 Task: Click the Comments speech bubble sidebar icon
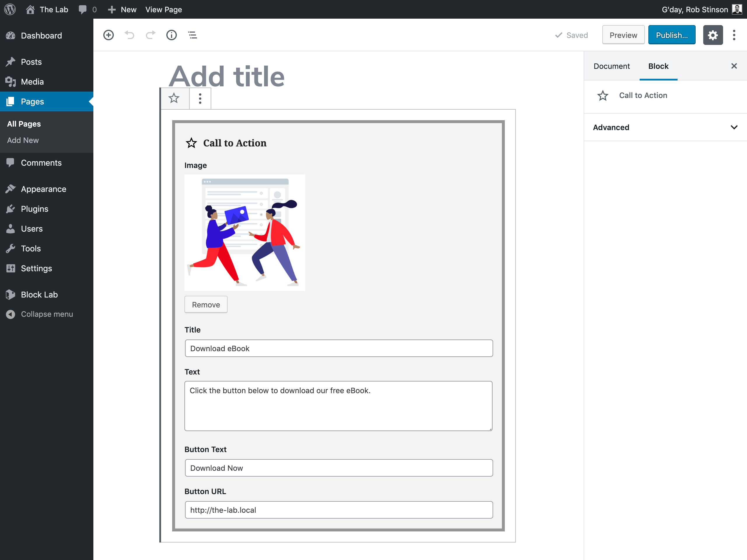click(11, 163)
